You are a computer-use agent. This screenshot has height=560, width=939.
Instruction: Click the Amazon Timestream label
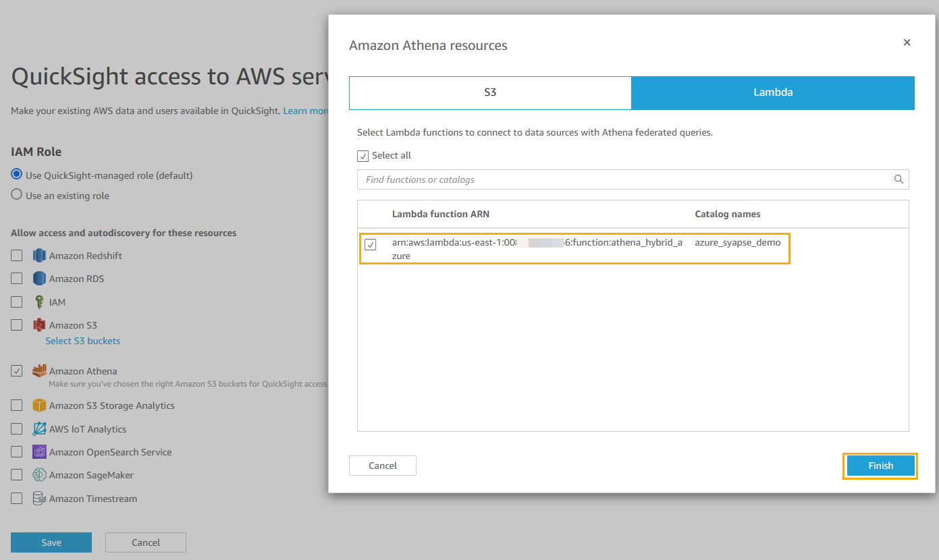[x=93, y=499]
